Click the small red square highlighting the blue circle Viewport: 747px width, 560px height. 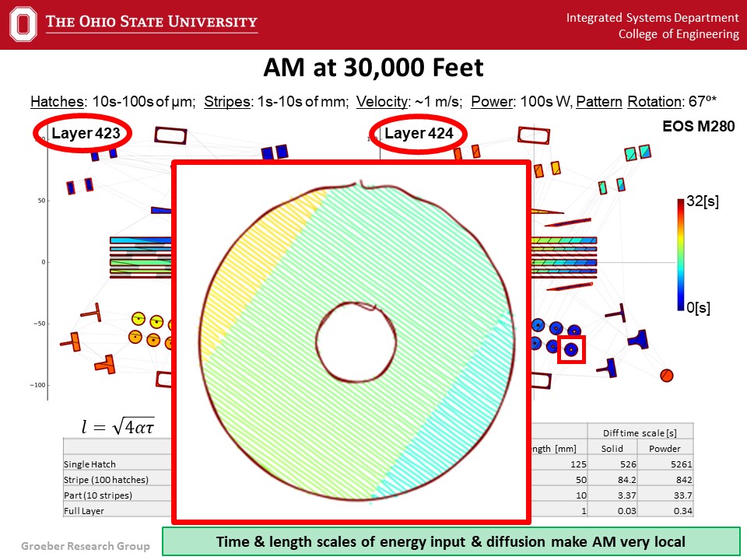coord(571,349)
